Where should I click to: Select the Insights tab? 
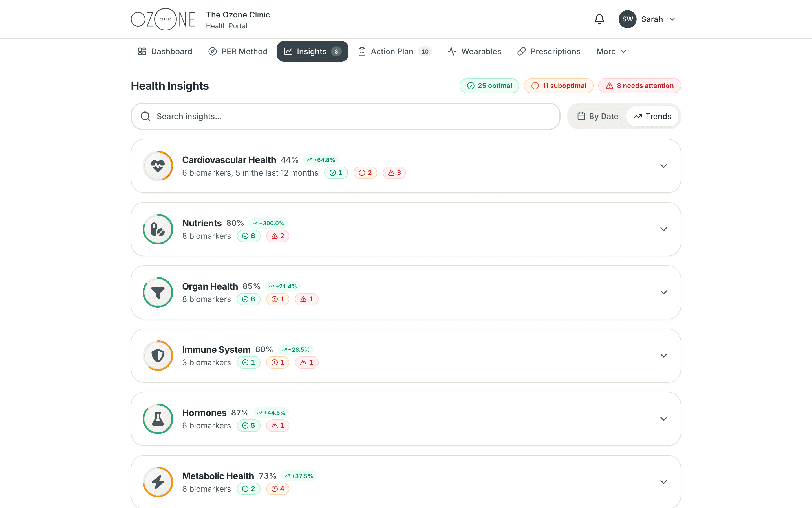[x=312, y=51]
